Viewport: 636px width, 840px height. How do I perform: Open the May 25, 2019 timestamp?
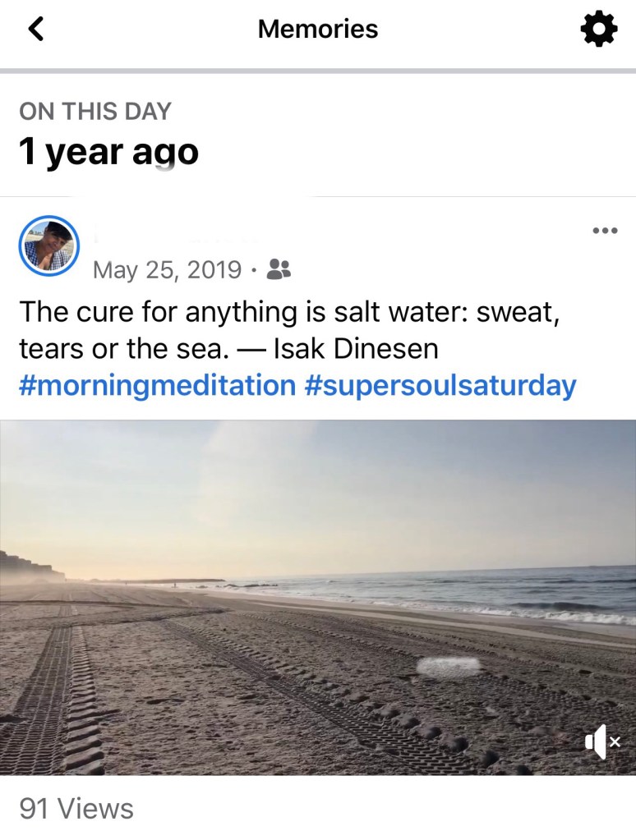point(168,269)
